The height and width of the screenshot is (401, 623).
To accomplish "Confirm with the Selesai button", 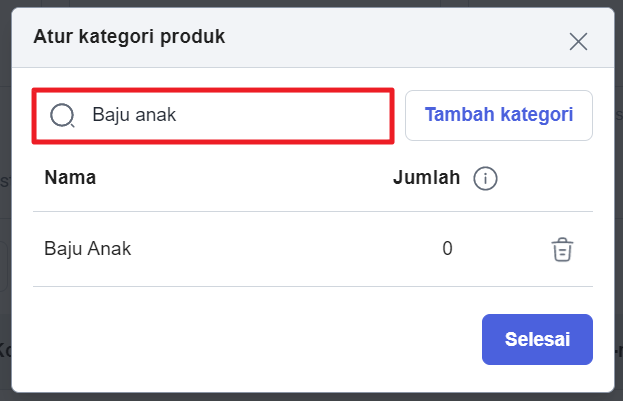I will (x=537, y=339).
